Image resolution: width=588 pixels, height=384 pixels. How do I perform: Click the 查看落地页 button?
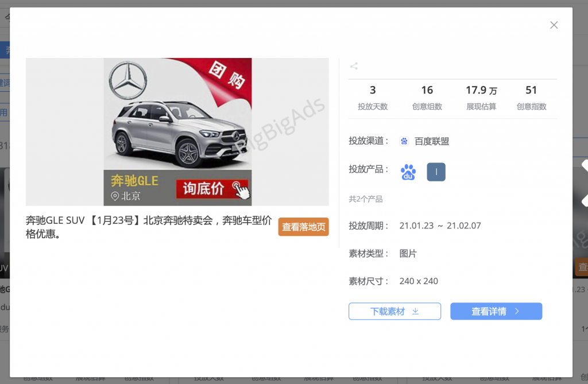point(303,227)
